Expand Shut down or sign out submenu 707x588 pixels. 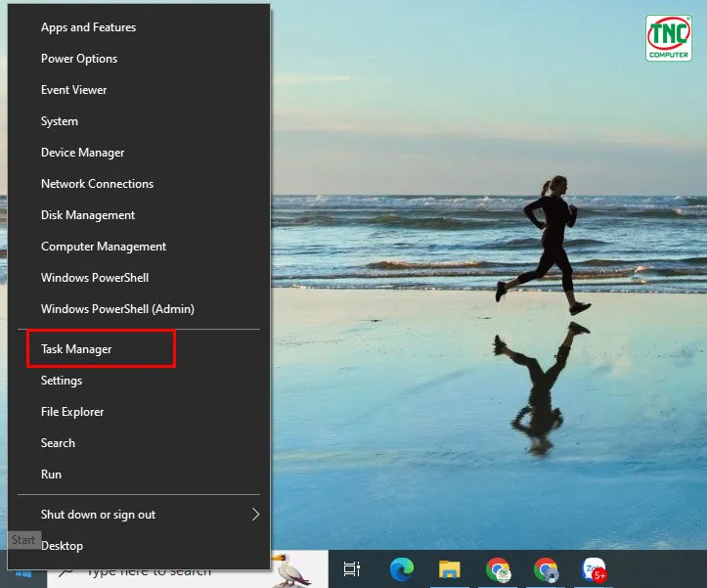(x=139, y=515)
